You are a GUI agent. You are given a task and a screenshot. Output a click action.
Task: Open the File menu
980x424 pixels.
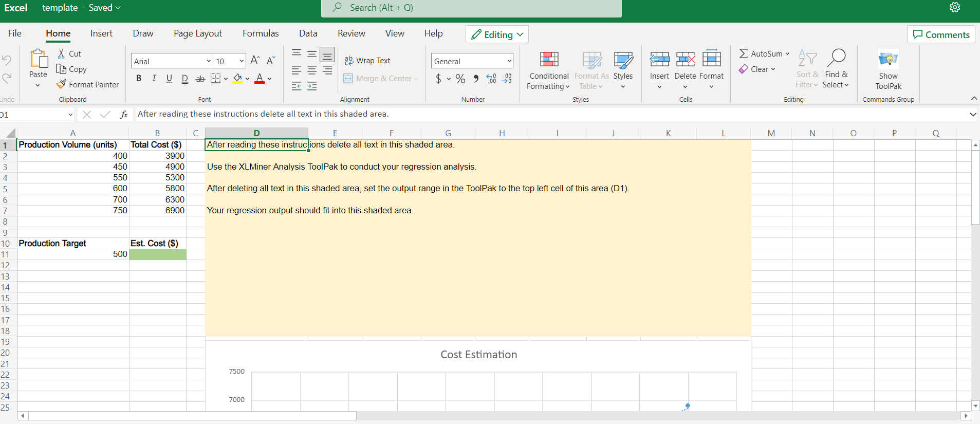point(15,33)
